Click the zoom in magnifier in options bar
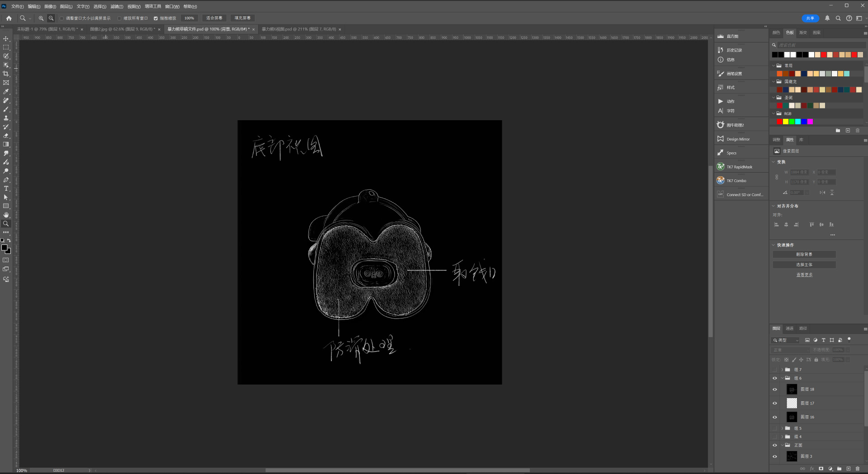This screenshot has width=868, height=474. click(x=41, y=18)
